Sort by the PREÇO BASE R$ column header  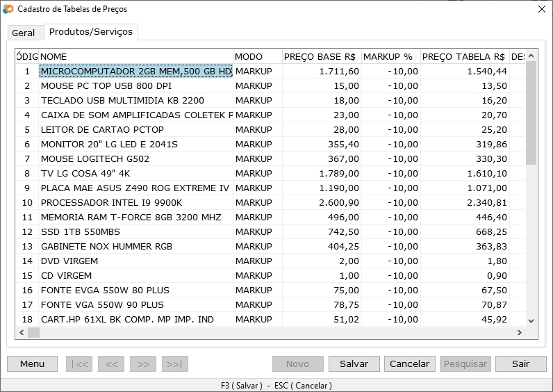(320, 56)
